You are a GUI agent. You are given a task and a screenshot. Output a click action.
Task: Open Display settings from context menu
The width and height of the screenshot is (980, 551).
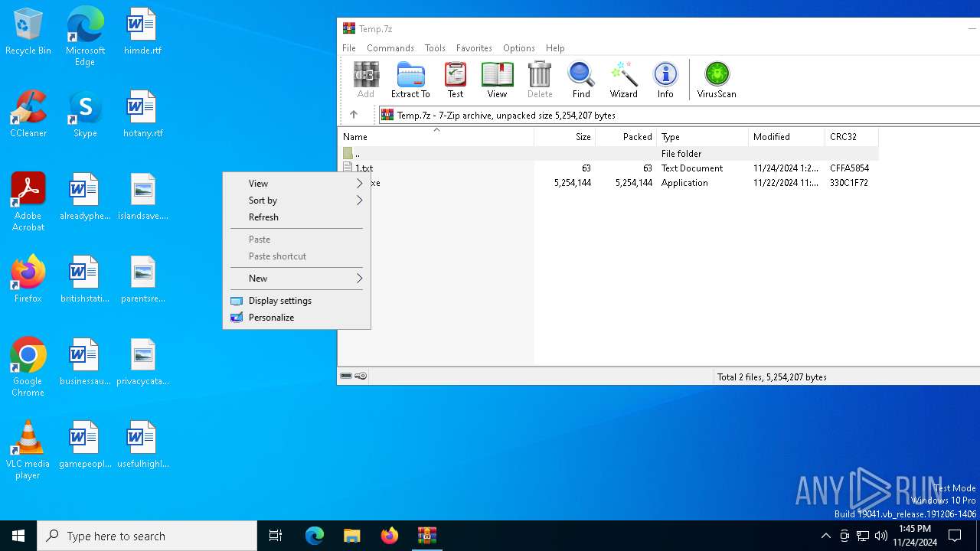click(296, 301)
